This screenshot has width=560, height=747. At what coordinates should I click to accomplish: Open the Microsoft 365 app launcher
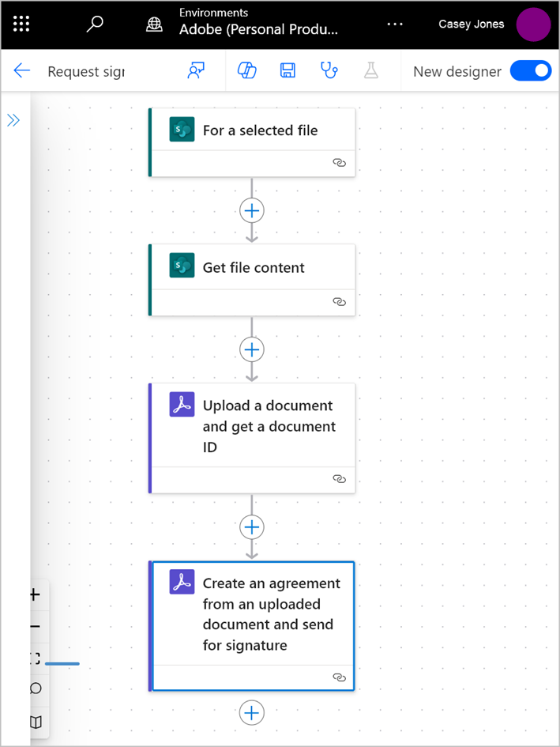[x=21, y=23]
